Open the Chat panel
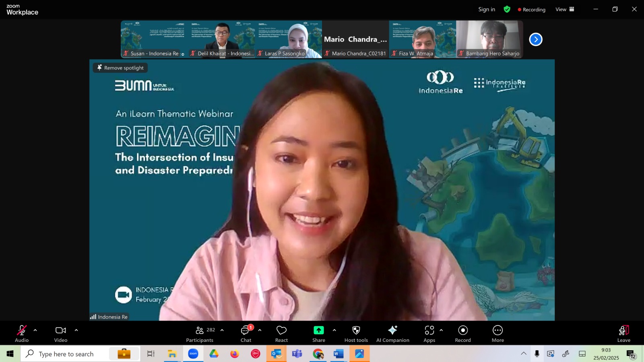 [x=246, y=334]
